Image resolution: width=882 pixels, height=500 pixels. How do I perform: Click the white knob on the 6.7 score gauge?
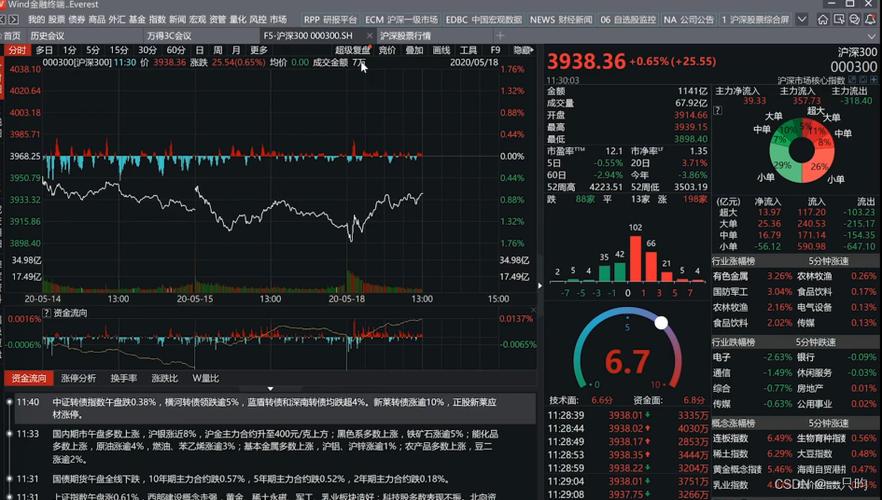point(661,322)
